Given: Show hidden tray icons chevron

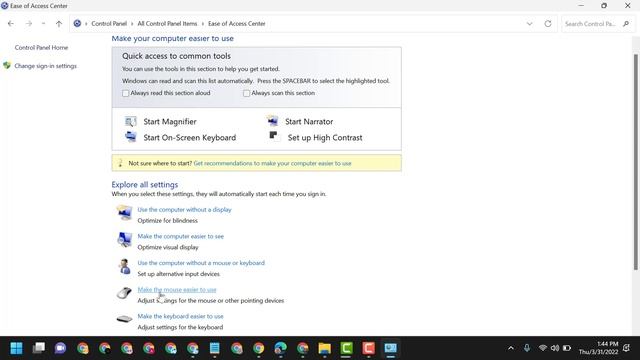Looking at the screenshot, I should pos(511,348).
